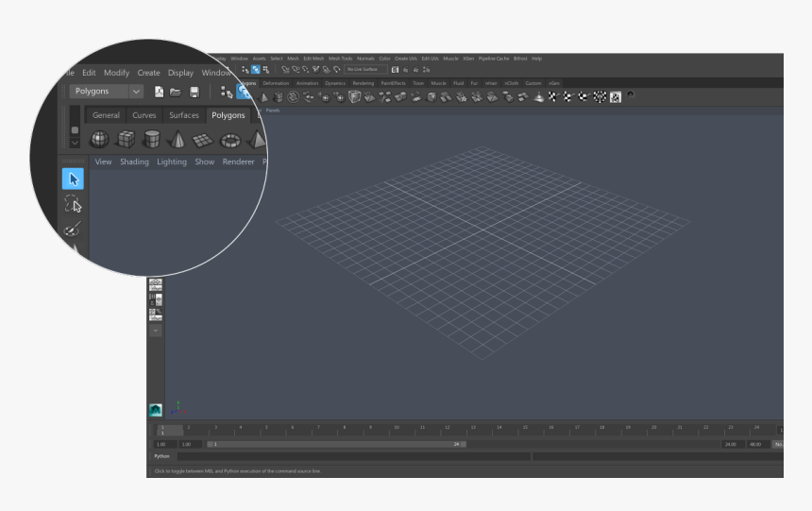This screenshot has height=511, width=812.
Task: Create a polygon cube from magnified shelf
Action: (x=126, y=139)
